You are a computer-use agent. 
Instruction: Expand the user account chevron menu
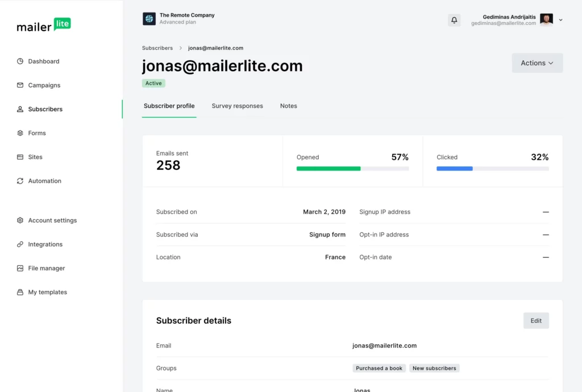coord(560,20)
